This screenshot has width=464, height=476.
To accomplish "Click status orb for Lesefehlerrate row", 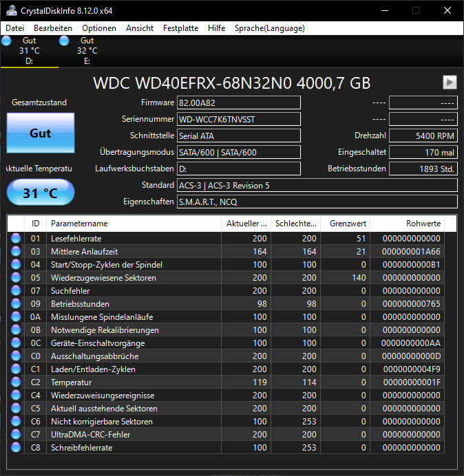I will [x=16, y=238].
